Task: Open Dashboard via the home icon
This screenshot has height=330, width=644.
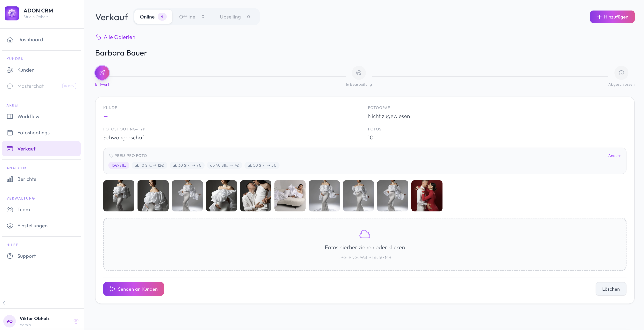Action: click(10, 40)
